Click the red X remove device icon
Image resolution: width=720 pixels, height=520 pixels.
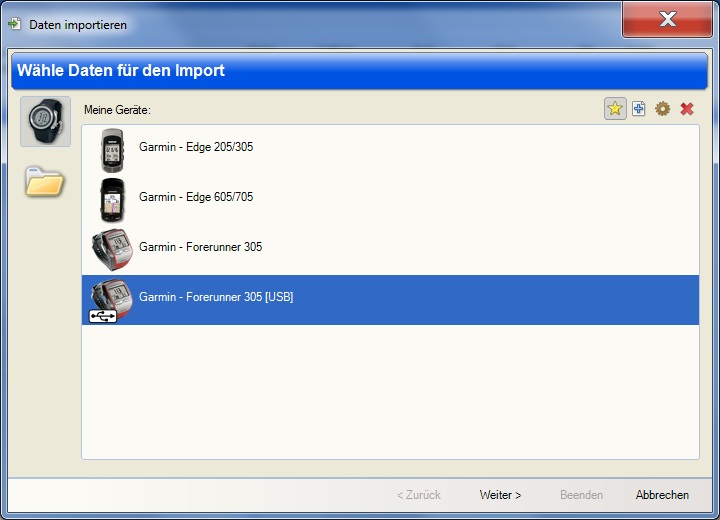pyautogui.click(x=687, y=109)
